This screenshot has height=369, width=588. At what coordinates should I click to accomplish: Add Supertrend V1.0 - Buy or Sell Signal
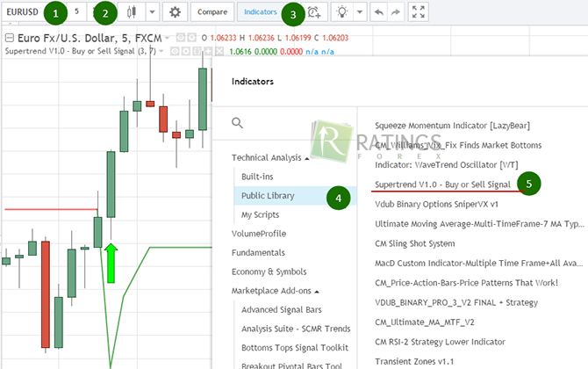click(x=442, y=184)
